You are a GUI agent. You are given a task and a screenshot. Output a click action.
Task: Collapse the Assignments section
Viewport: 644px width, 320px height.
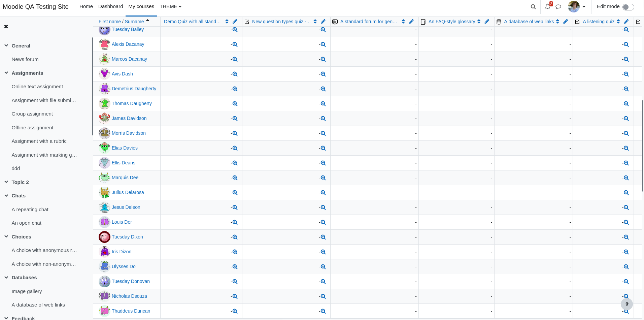(x=6, y=73)
